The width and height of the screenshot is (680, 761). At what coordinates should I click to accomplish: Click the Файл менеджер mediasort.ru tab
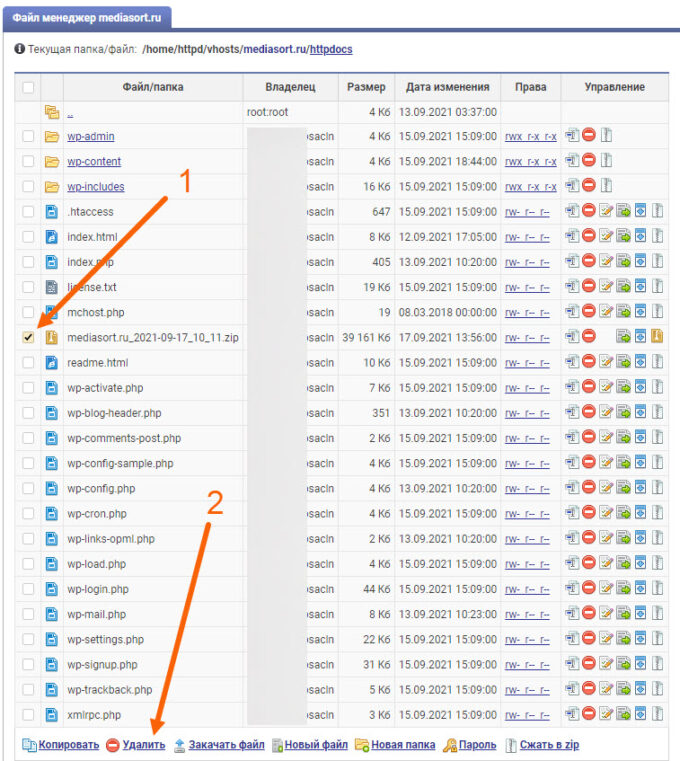click(89, 17)
